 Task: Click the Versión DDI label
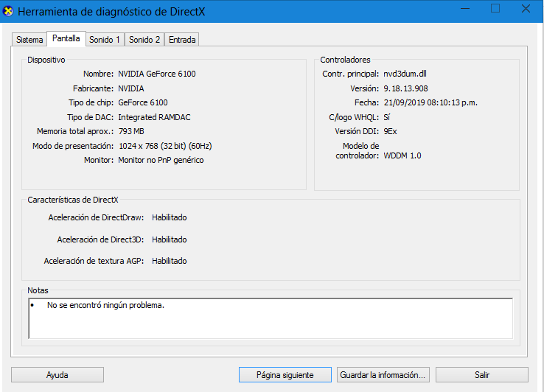[357, 131]
